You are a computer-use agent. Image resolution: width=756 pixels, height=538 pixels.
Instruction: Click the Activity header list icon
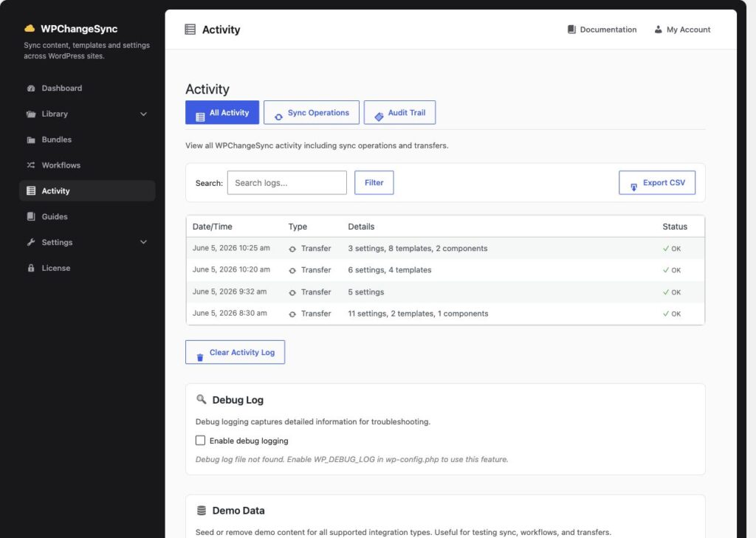coord(190,30)
